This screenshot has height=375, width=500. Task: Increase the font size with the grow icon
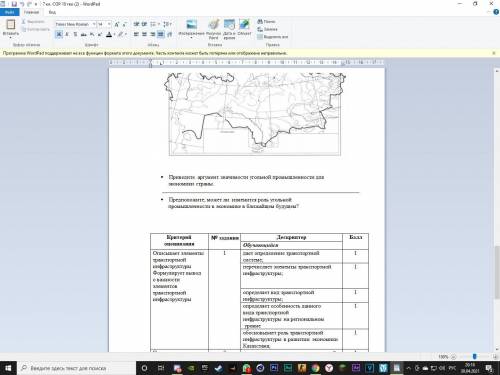[117, 24]
